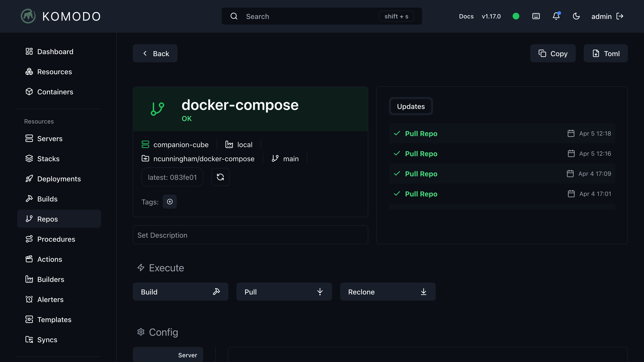
Task: Copy this repo resource
Action: 553,53
